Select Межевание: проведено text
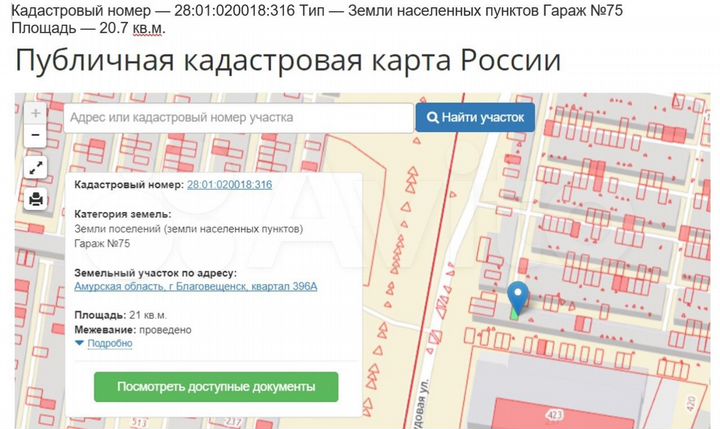720x429 pixels. (x=133, y=330)
